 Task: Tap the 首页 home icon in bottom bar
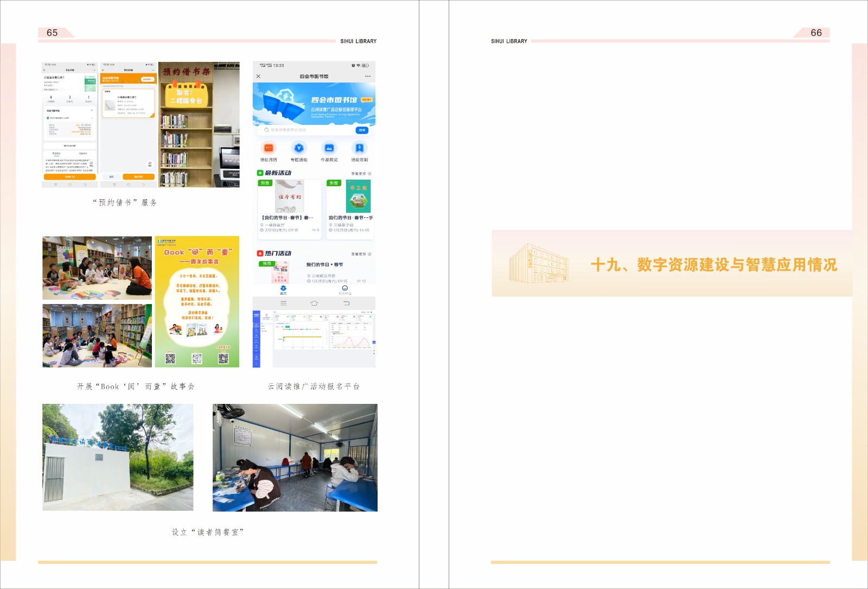tap(283, 290)
